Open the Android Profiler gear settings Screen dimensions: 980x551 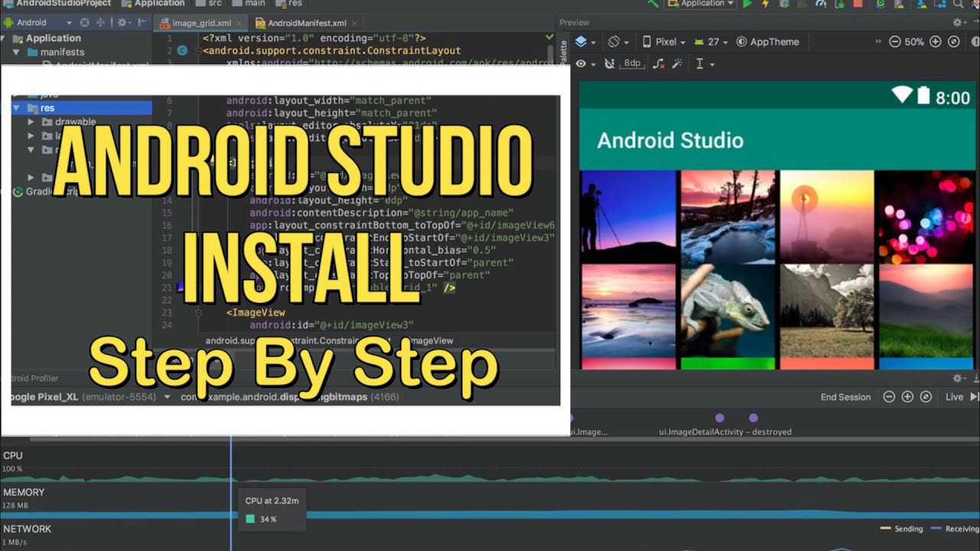[x=959, y=378]
